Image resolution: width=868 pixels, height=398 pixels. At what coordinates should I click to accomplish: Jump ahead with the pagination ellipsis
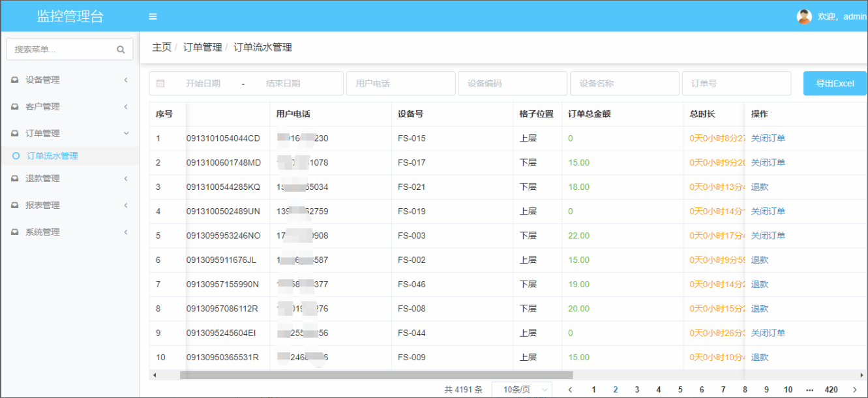pyautogui.click(x=810, y=390)
